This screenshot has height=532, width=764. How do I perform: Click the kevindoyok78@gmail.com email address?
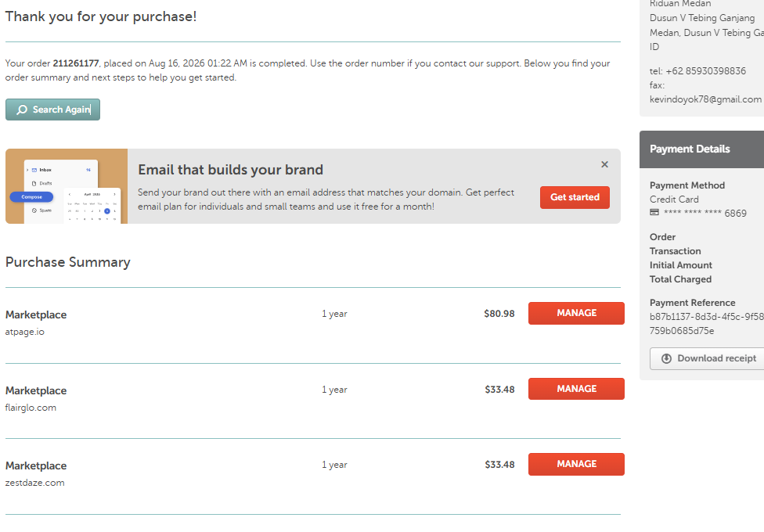tap(705, 99)
